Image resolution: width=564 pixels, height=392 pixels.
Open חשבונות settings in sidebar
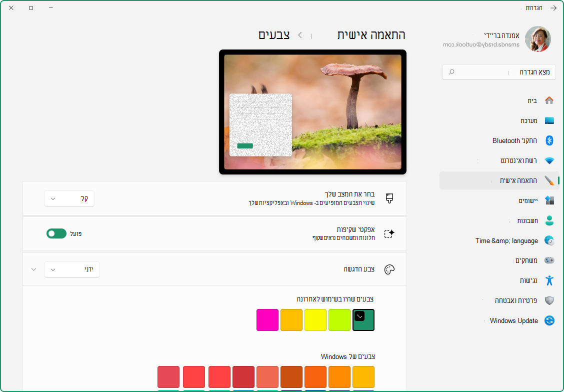tap(499, 220)
